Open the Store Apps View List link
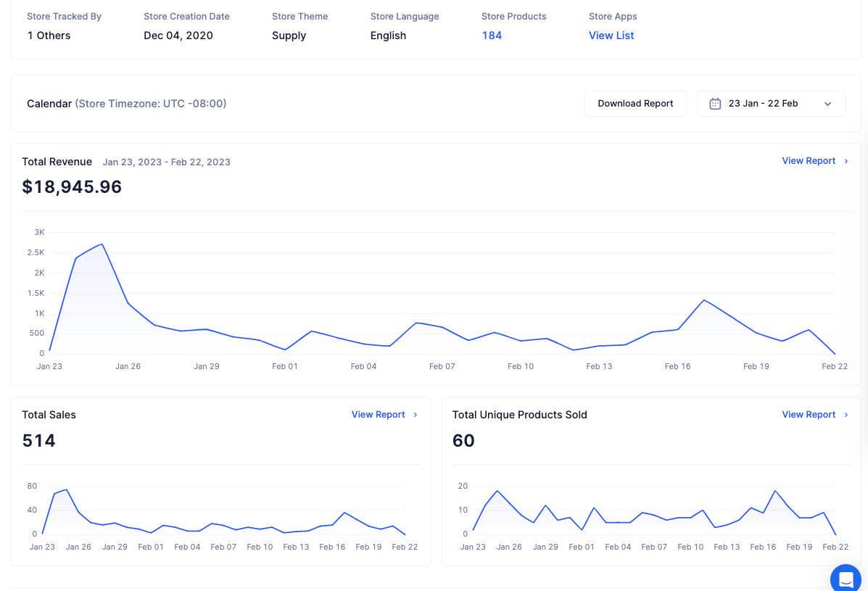This screenshot has width=868, height=591. tap(611, 36)
